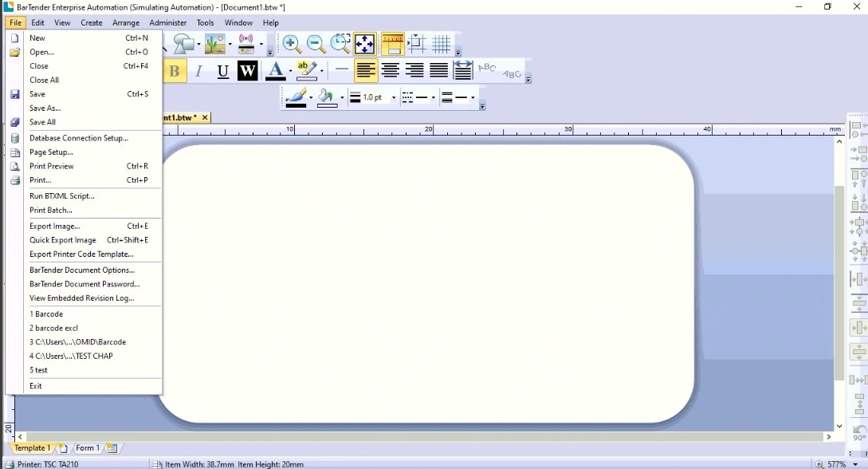The height and width of the screenshot is (469, 868).
Task: Click the rotate 90° icon
Action: [859, 432]
